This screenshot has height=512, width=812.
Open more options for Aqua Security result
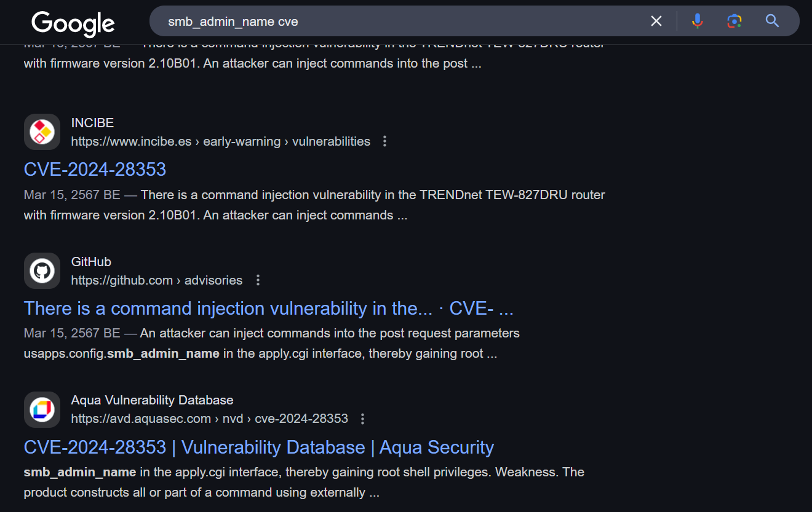(x=363, y=419)
